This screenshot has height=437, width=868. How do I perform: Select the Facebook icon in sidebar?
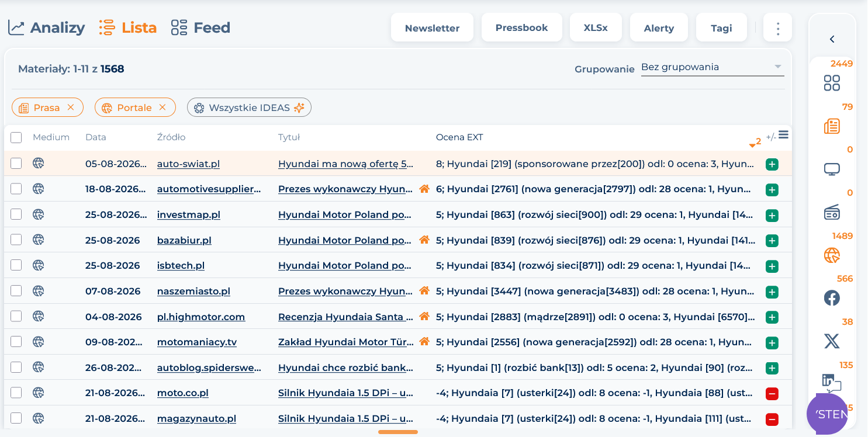pos(832,298)
